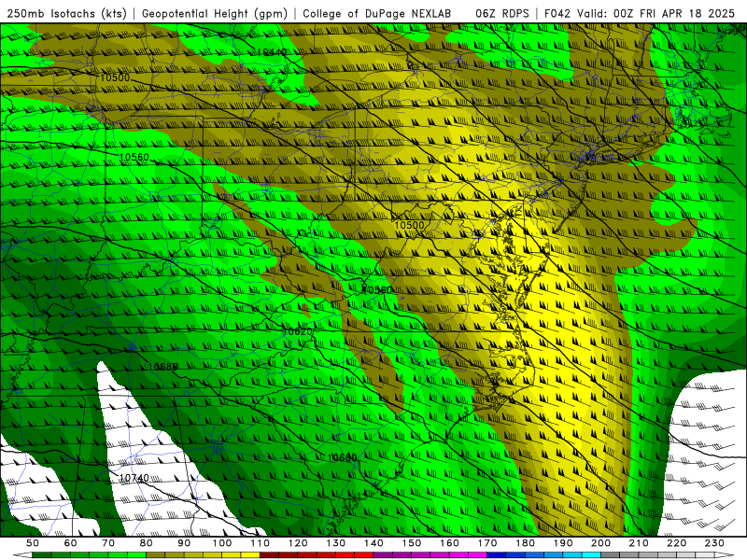Click the "250mb Isotachs (kts)" title text

67,13
